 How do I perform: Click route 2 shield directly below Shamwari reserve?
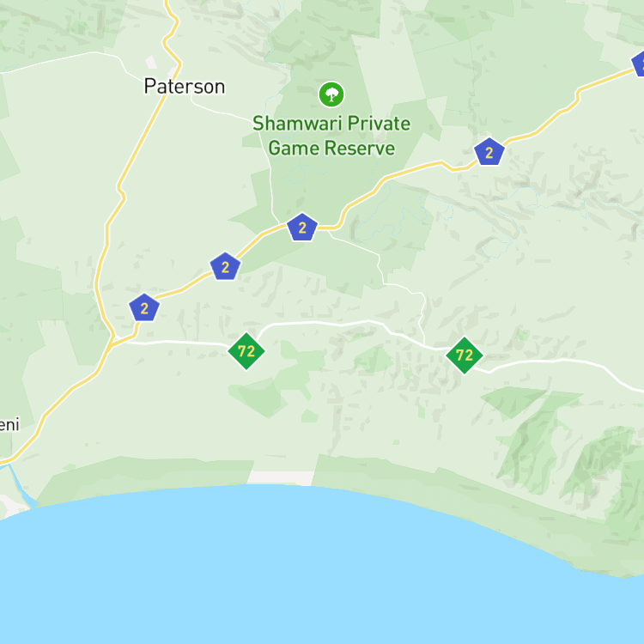pos(302,228)
